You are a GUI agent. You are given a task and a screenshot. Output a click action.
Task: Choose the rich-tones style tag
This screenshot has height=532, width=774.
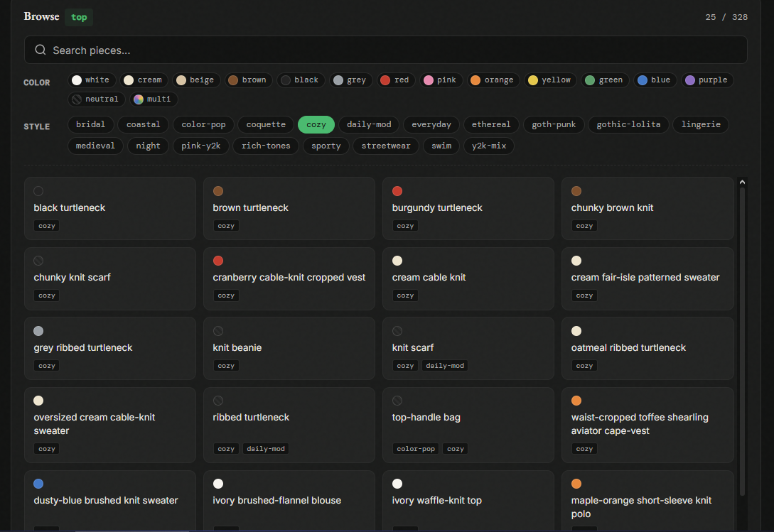[266, 146]
